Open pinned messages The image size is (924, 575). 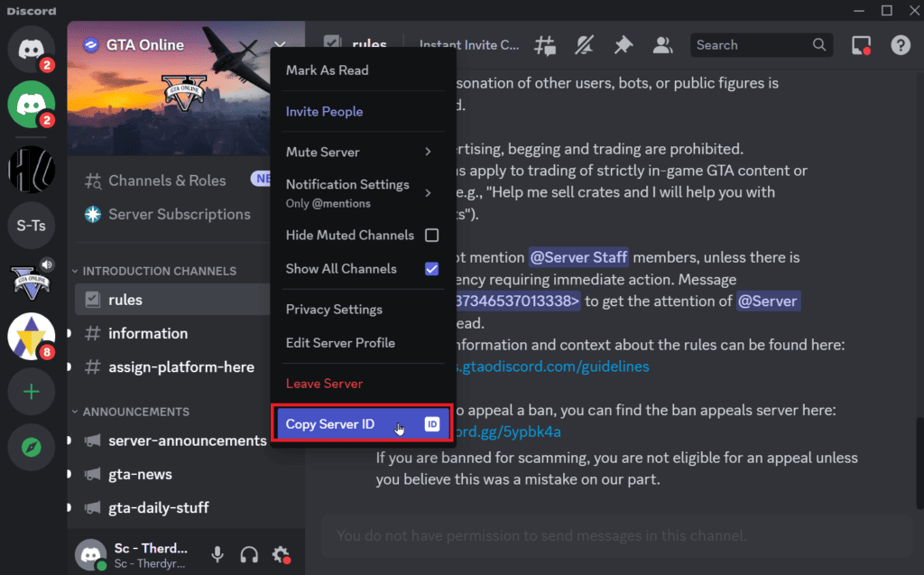(623, 45)
